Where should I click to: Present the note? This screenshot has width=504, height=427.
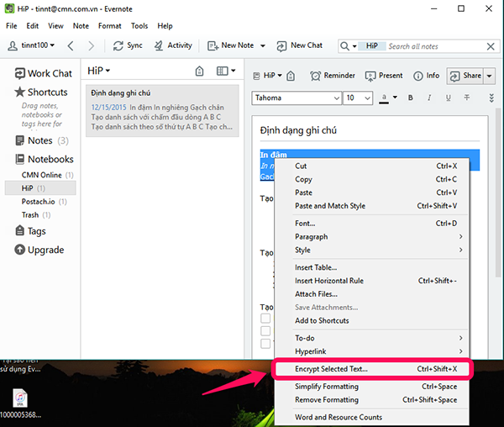click(x=384, y=76)
